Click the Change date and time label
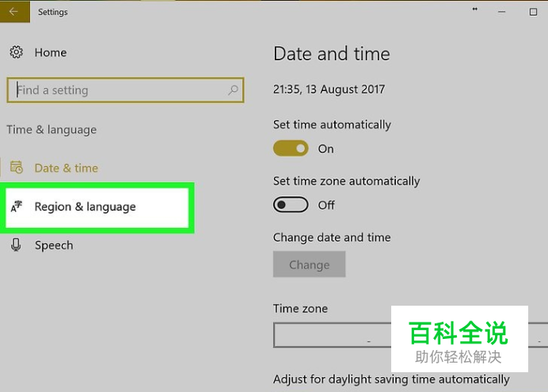This screenshot has height=392, width=548. (x=332, y=238)
